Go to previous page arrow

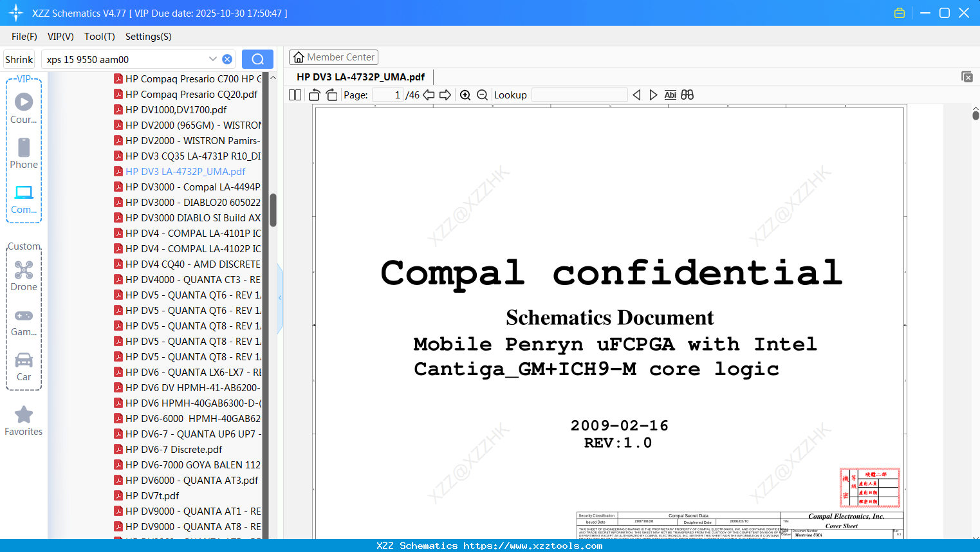click(429, 95)
